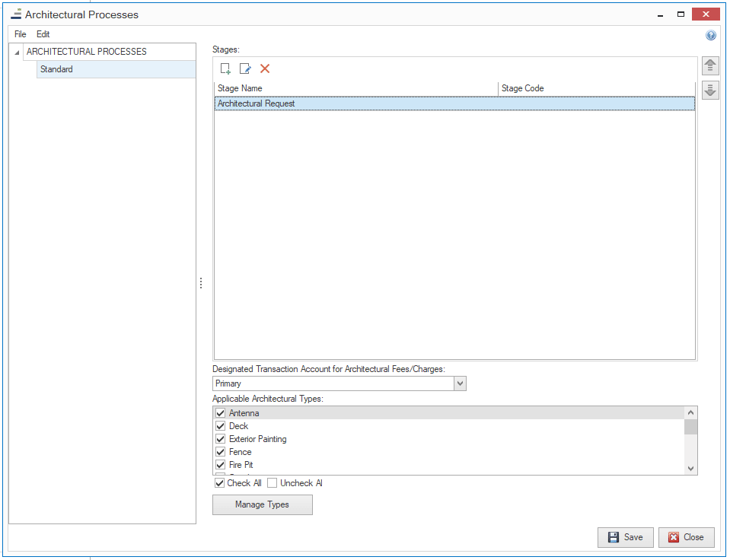Tick the Check All checkbox
The height and width of the screenshot is (560, 730).
click(x=219, y=483)
